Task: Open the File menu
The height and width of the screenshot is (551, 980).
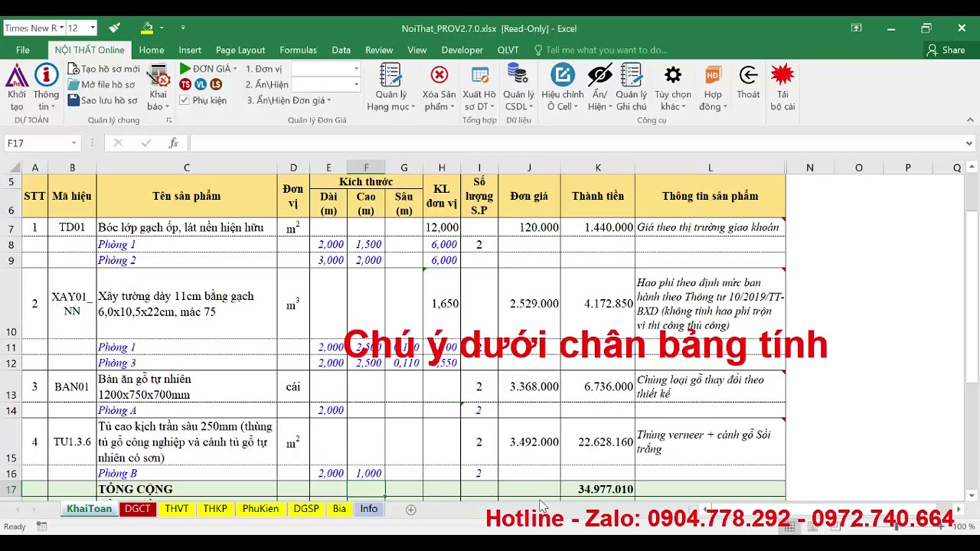Action: [23, 50]
